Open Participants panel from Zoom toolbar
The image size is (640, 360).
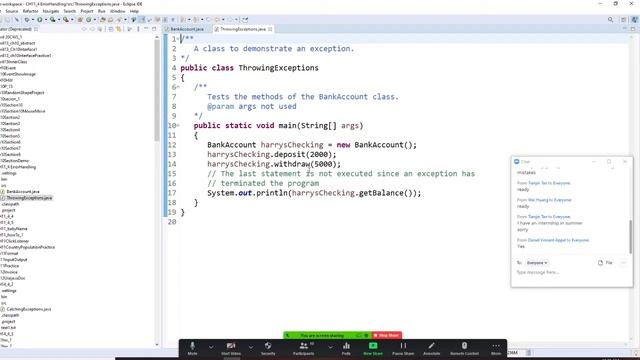(x=304, y=348)
